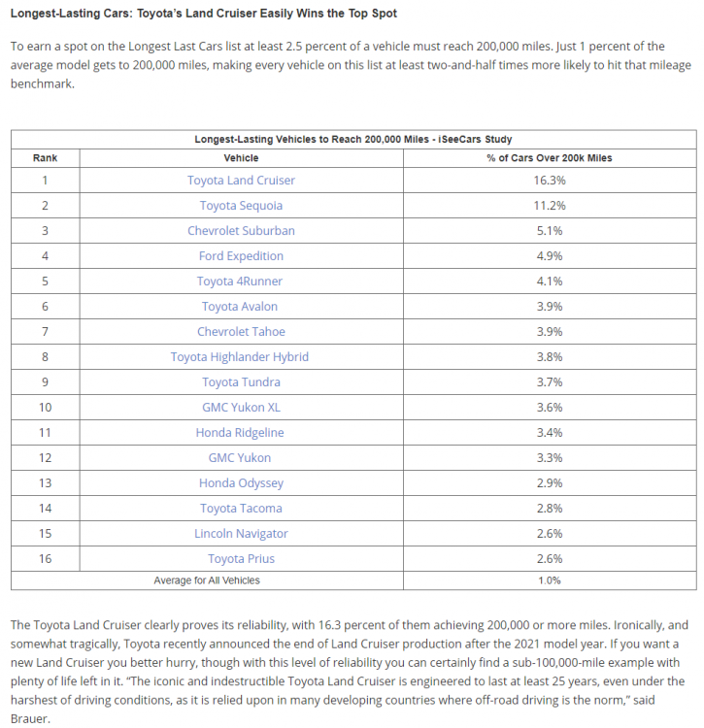The height and width of the screenshot is (728, 704).
Task: Select the rank 12 GMC Yukon link
Action: [240, 458]
